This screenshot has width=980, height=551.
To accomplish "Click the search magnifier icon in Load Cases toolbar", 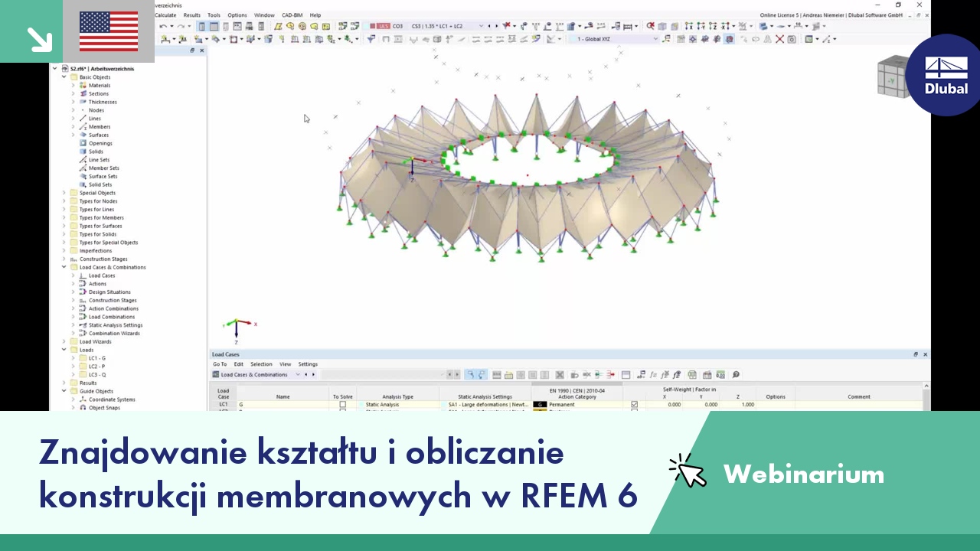I will 736,375.
